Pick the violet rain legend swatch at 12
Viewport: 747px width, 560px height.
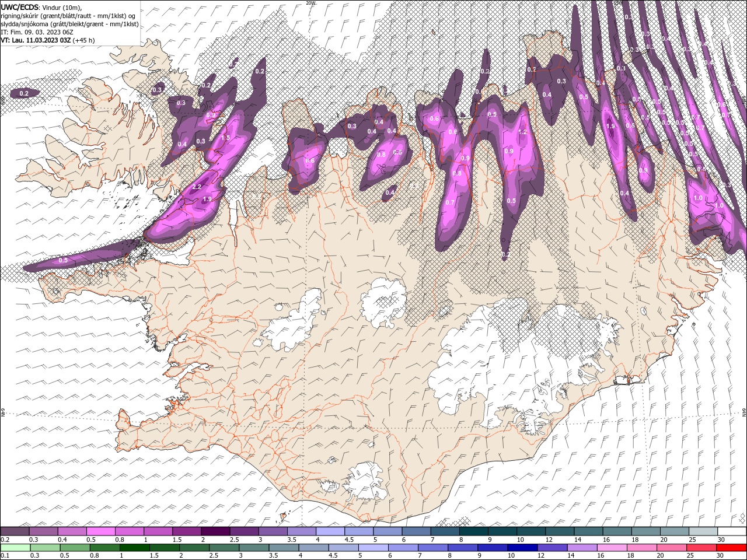552,548
